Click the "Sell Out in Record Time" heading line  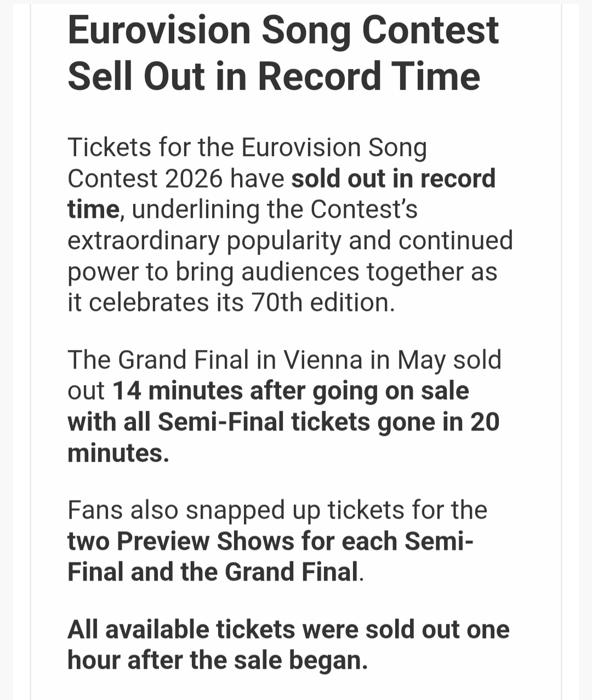coord(274,76)
